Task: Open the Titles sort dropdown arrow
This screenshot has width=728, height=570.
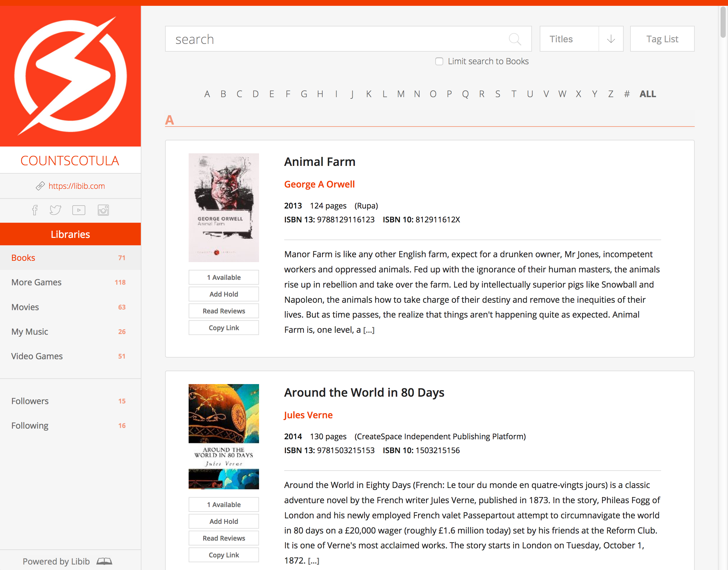Action: (611, 39)
